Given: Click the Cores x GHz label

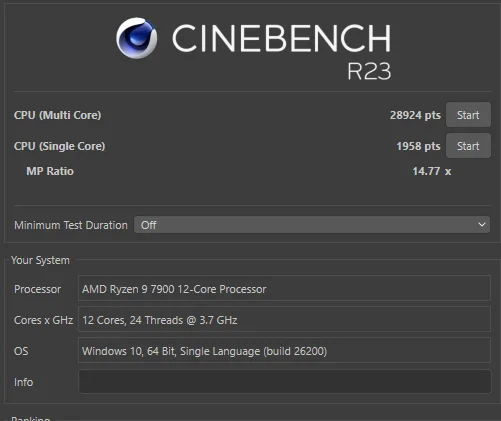Looking at the screenshot, I should (x=43, y=320).
